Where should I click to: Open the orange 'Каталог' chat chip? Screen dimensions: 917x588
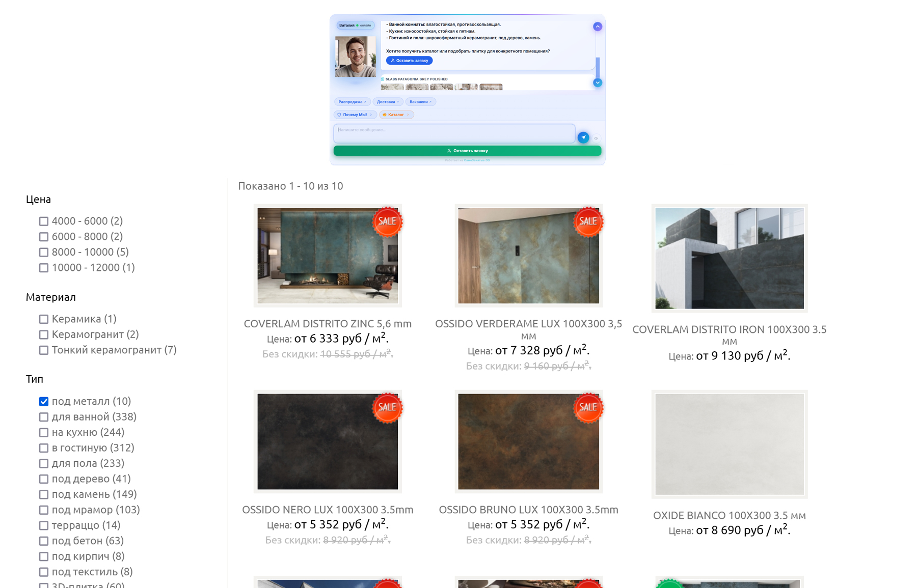[396, 115]
